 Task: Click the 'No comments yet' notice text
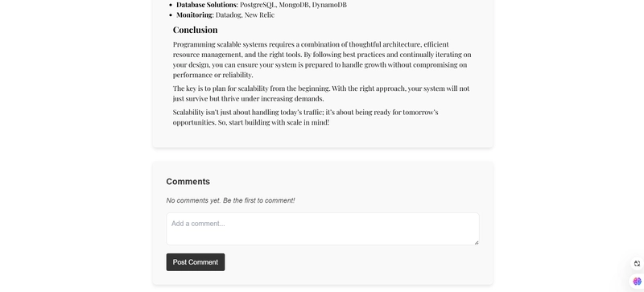pos(230,200)
